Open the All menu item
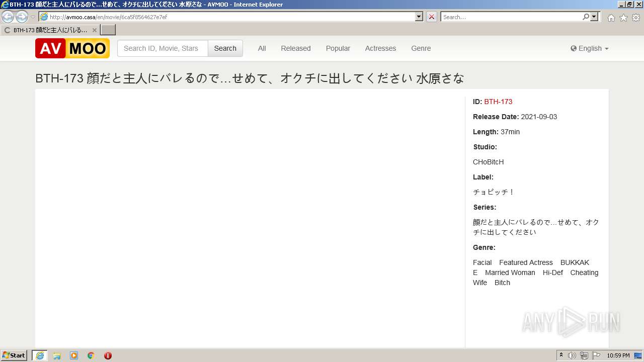This screenshot has width=644, height=362. 262,48
